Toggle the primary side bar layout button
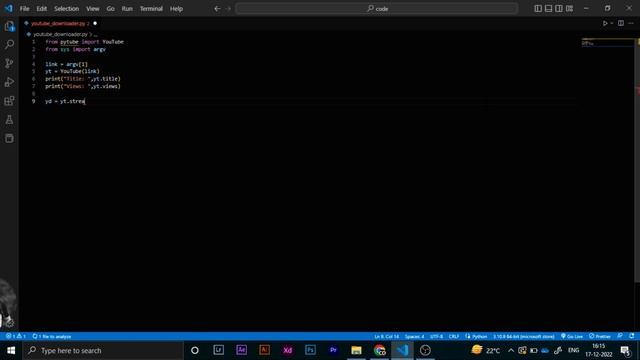This screenshot has width=640, height=360. pyautogui.click(x=538, y=9)
